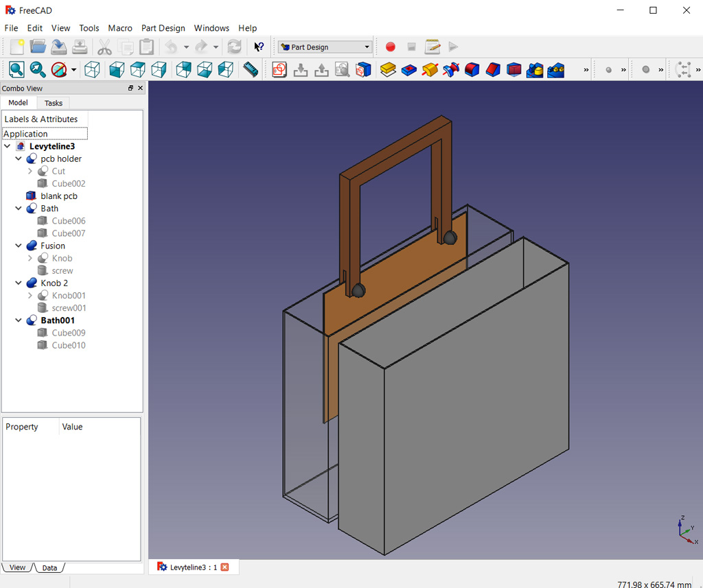Screen dimensions: 703x588
Task: Expand the Knob tree node
Action: tap(30, 258)
